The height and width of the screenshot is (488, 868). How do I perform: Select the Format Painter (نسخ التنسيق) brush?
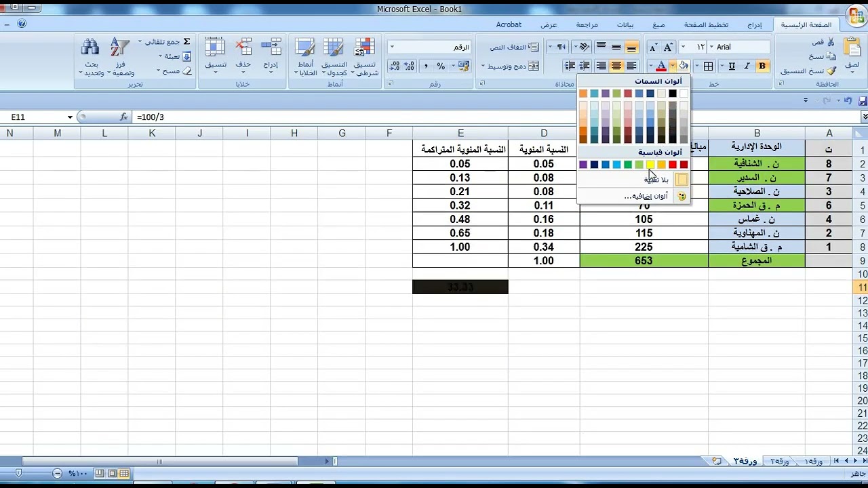coord(831,70)
